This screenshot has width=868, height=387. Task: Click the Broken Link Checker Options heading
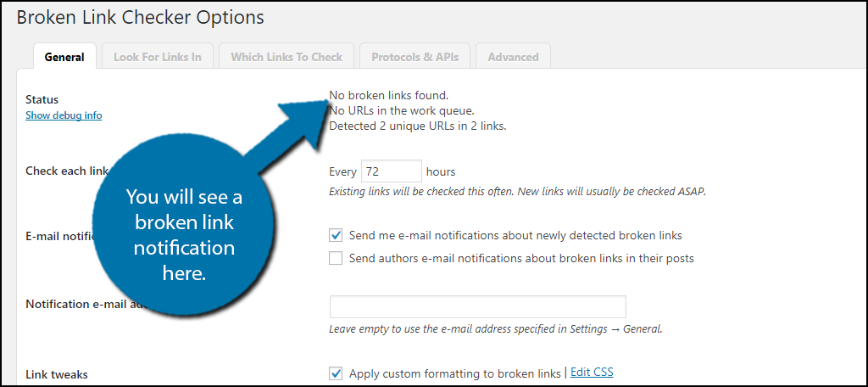(140, 17)
